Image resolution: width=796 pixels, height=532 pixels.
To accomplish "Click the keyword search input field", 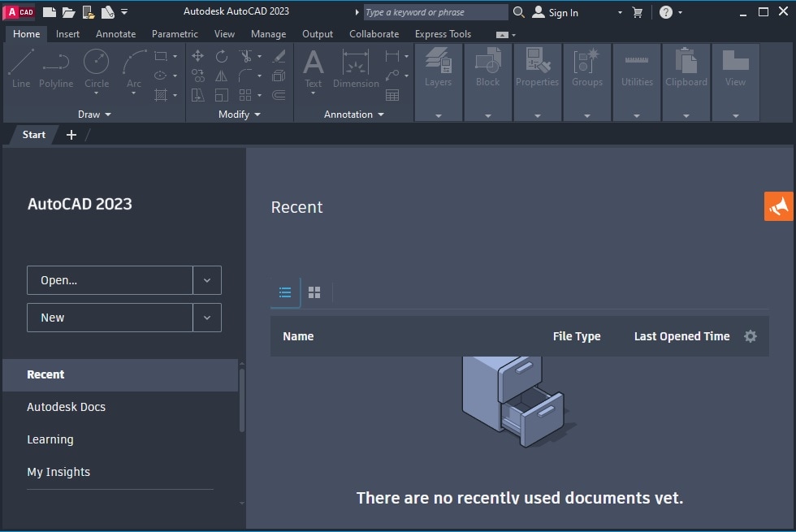I will [x=435, y=12].
